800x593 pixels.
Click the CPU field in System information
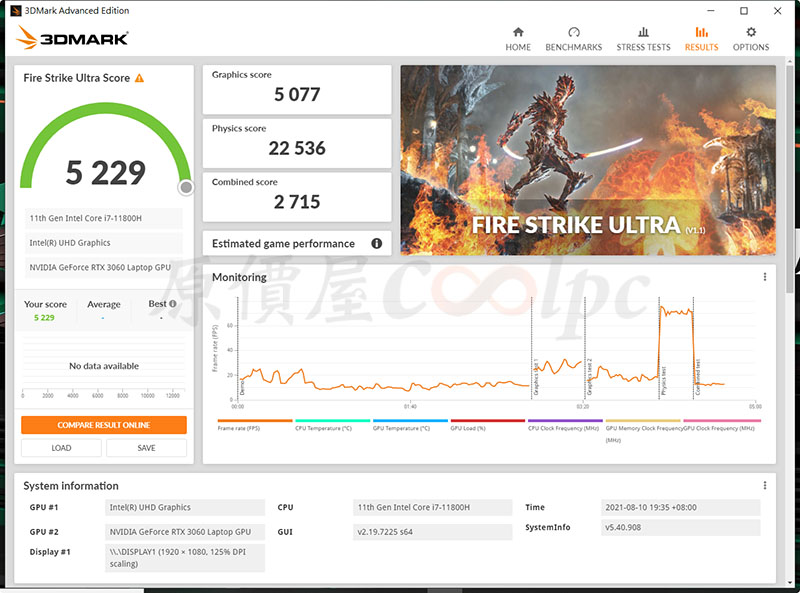click(432, 507)
